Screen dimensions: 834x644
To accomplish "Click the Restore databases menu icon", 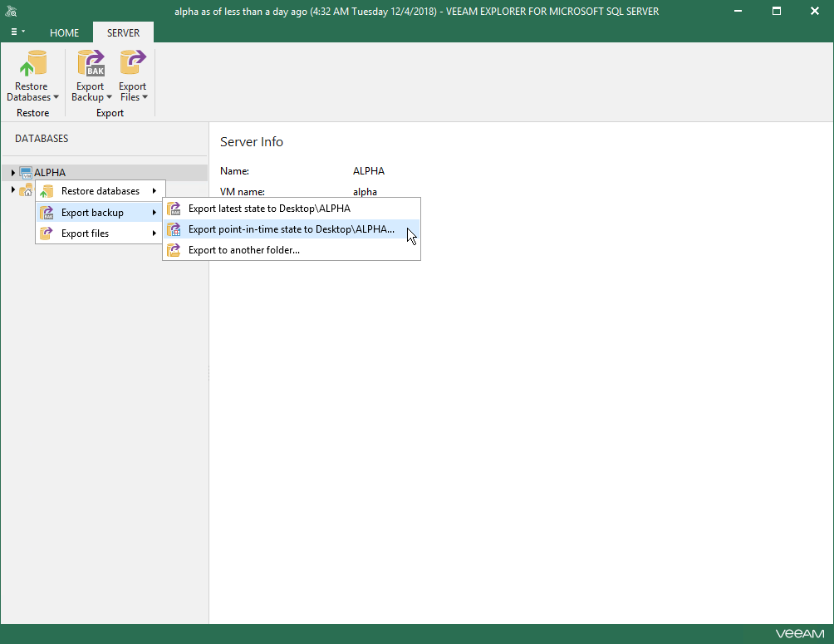I will 47,191.
